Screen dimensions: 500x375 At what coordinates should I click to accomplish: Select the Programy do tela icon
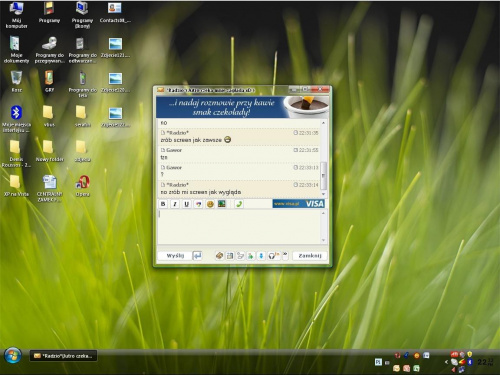point(82,84)
